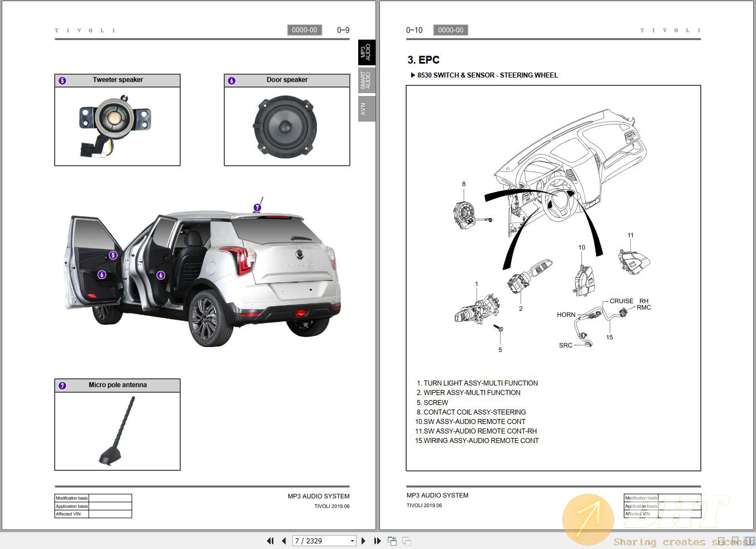Click list item 11.SW ASSY-AUDIO REMOTE CONT-RH

(476, 431)
